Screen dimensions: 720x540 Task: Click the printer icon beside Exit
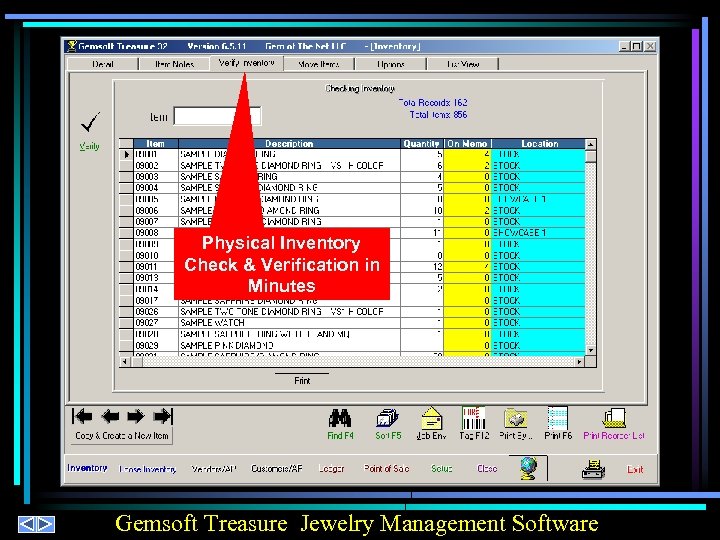593,469
